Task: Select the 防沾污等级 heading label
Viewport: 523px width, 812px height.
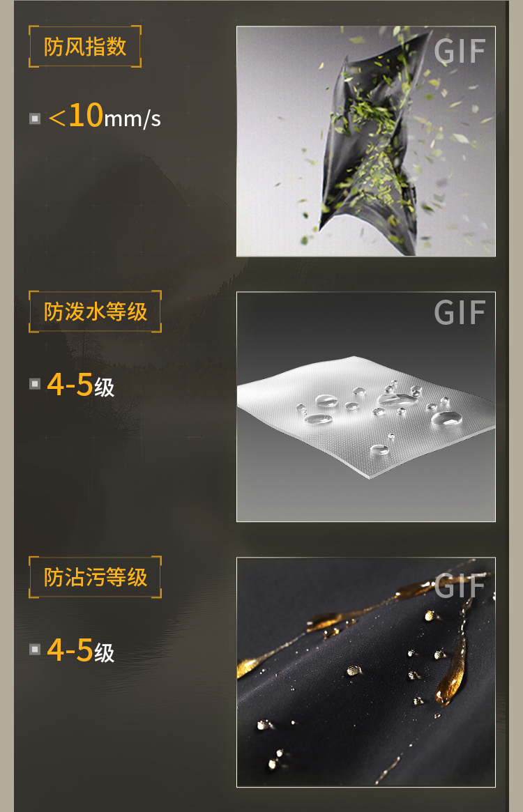Action: point(96,577)
